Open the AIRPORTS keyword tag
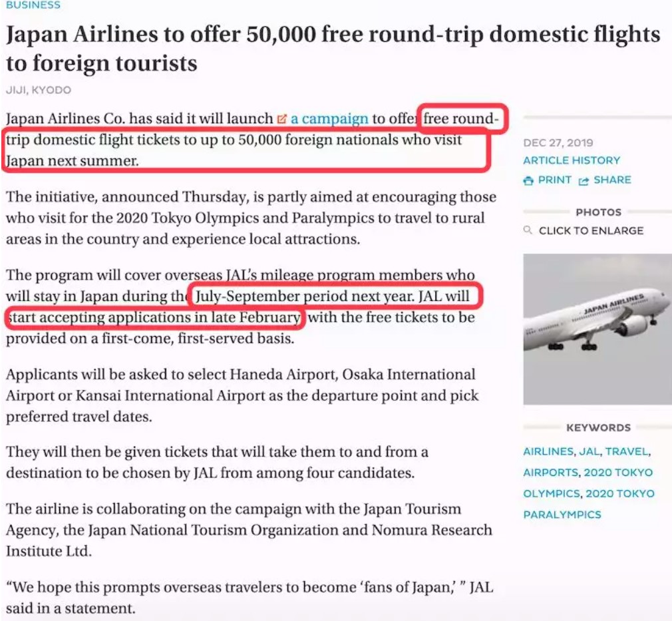Screen dimensions: 672x621 tap(550, 473)
